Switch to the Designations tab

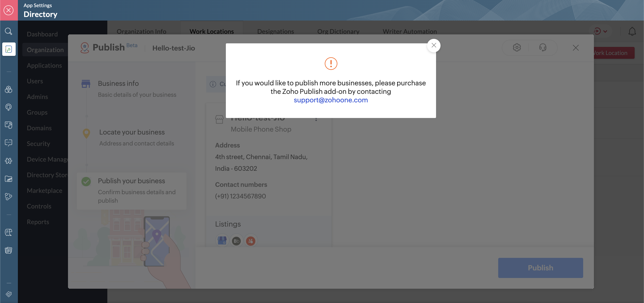[x=275, y=32]
